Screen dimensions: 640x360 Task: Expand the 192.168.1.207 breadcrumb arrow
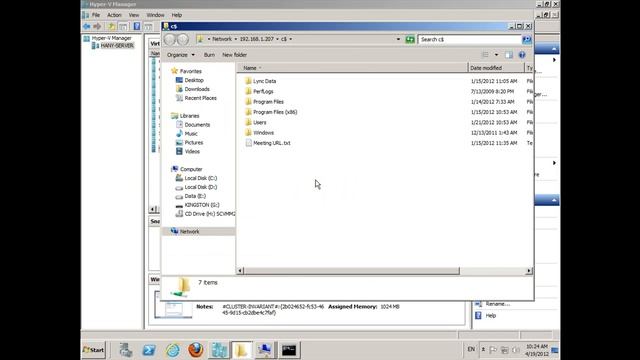click(277, 39)
